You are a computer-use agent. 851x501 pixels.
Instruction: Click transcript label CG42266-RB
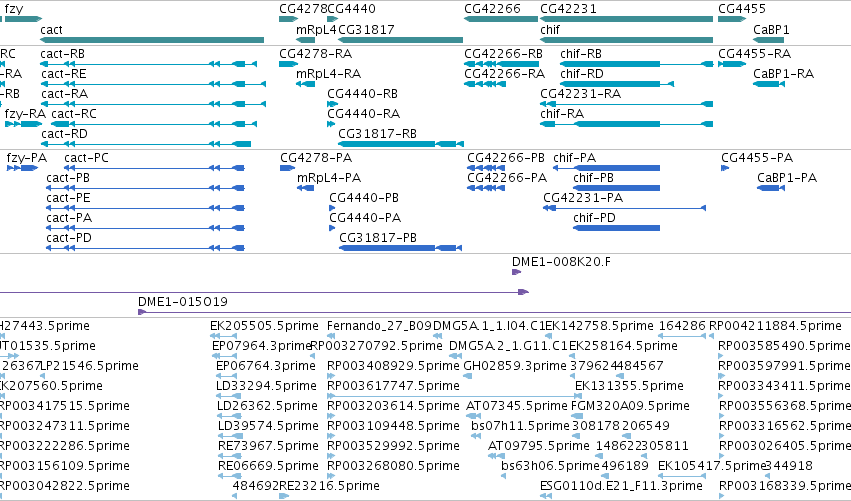tap(504, 54)
